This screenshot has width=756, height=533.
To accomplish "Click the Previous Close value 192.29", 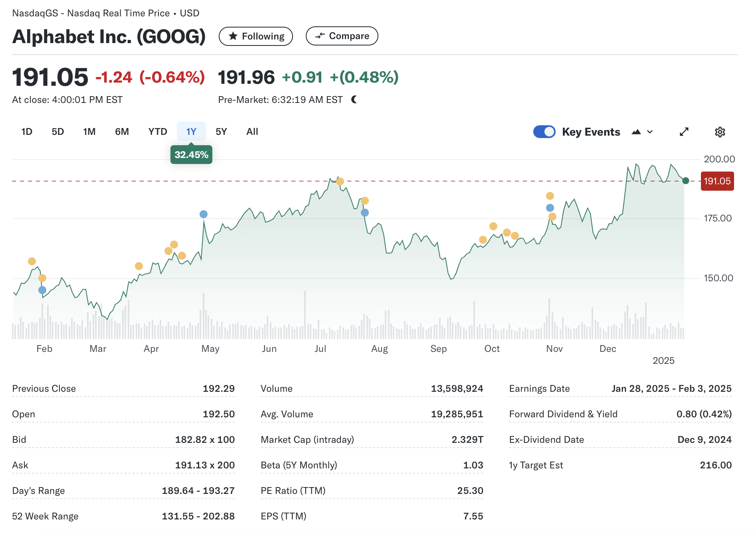I will click(x=219, y=389).
